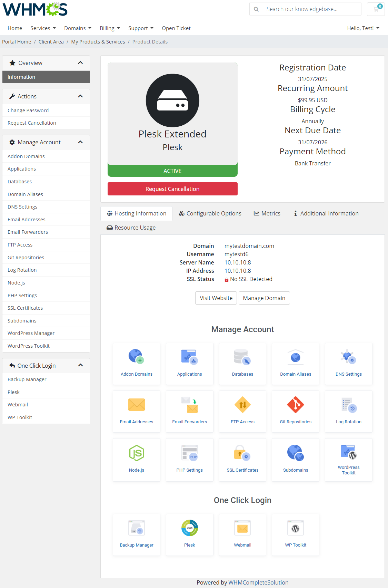Switch to the Configurable Options tab
The image size is (388, 588).
click(x=210, y=213)
